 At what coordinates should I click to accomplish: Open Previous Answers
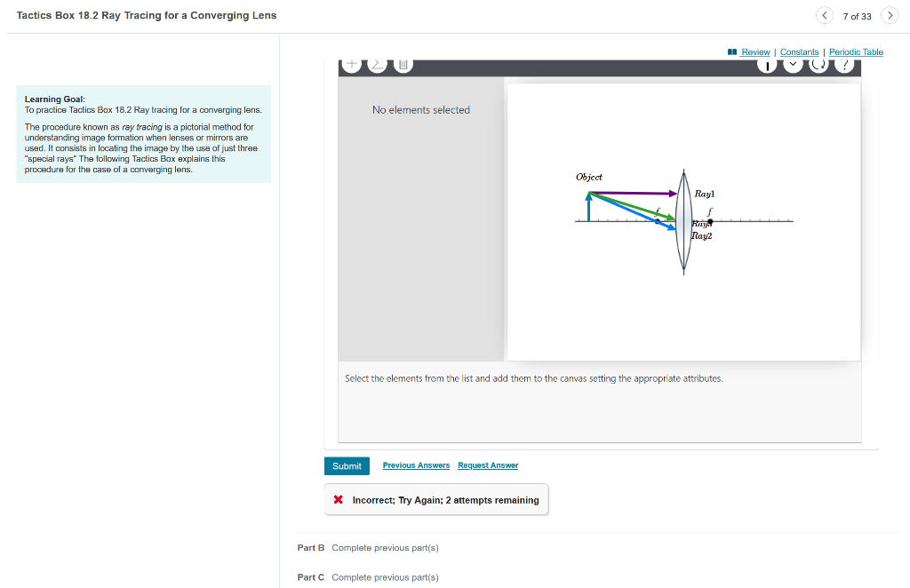[x=416, y=465]
